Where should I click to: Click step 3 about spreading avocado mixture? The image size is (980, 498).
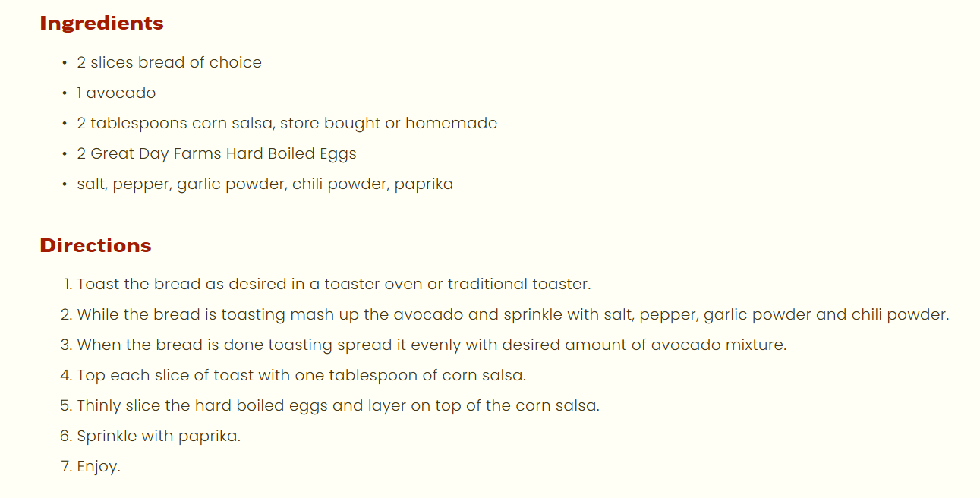coord(432,345)
